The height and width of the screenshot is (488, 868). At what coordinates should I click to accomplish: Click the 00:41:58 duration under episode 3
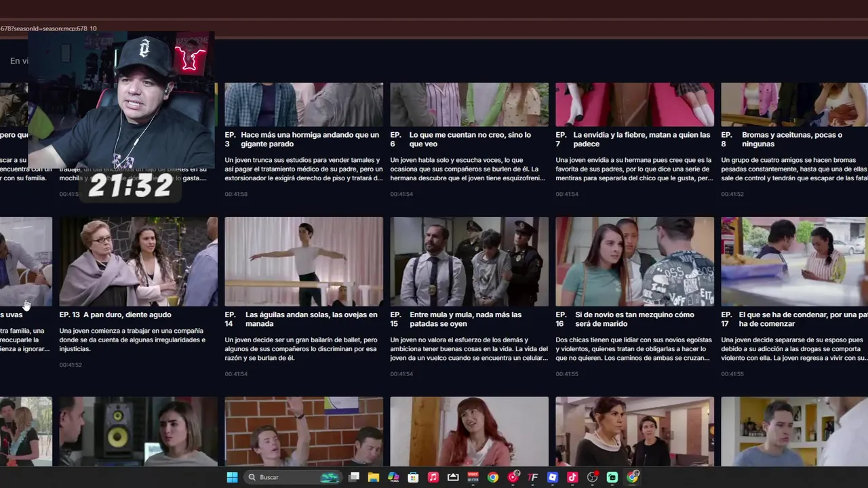pyautogui.click(x=236, y=194)
